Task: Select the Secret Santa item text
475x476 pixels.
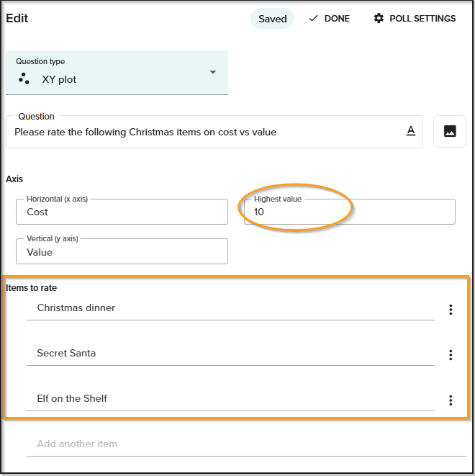Action: coord(66,353)
